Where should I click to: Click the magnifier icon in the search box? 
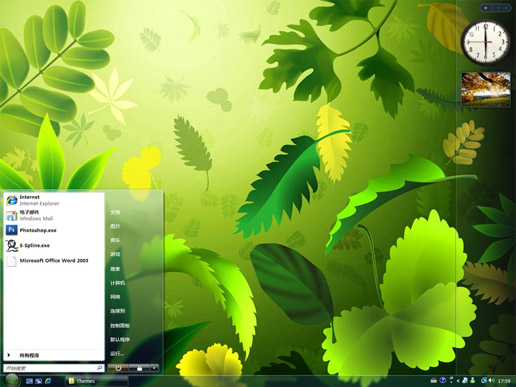pyautogui.click(x=100, y=368)
